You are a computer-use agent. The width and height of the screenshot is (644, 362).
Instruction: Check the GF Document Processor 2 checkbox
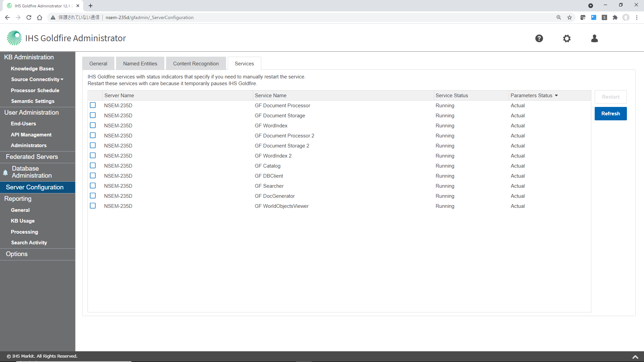click(x=93, y=135)
